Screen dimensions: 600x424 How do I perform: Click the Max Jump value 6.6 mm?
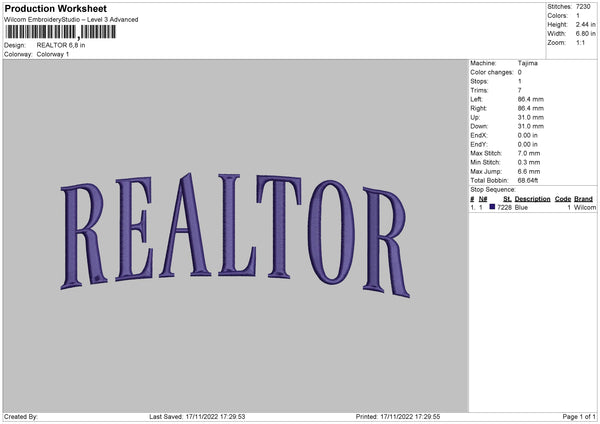pyautogui.click(x=529, y=171)
